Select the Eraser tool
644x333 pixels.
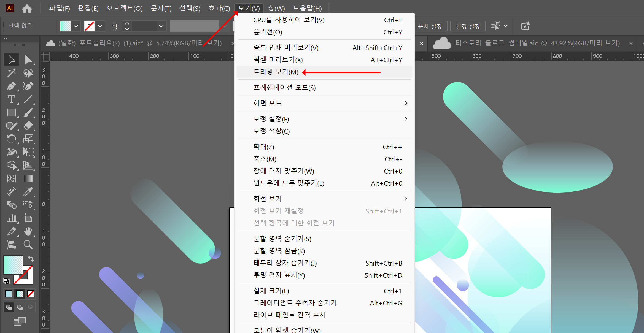[x=29, y=126]
